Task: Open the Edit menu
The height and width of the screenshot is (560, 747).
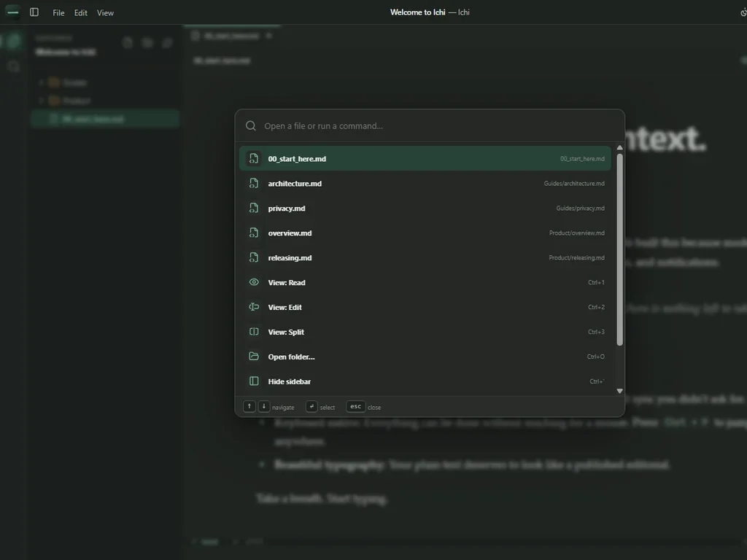Action: pos(80,13)
